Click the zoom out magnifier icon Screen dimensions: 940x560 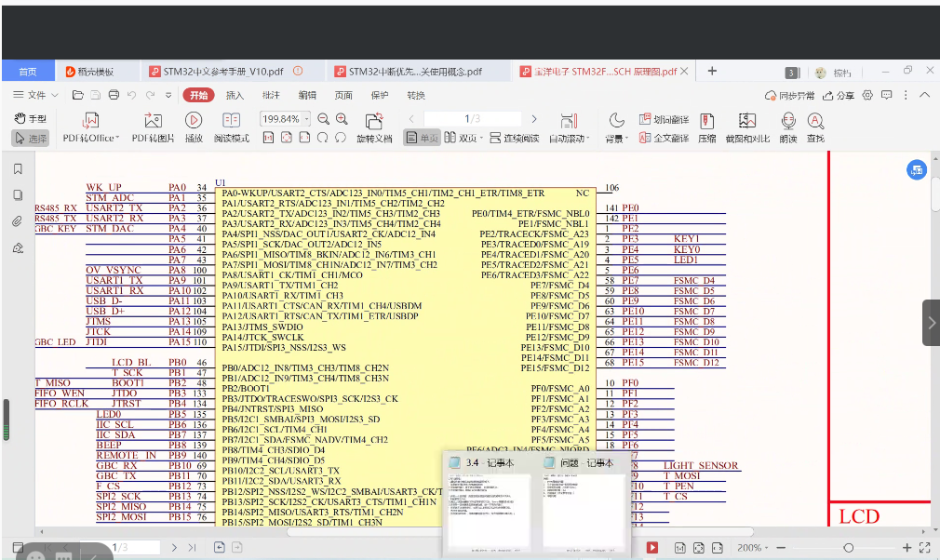324,119
